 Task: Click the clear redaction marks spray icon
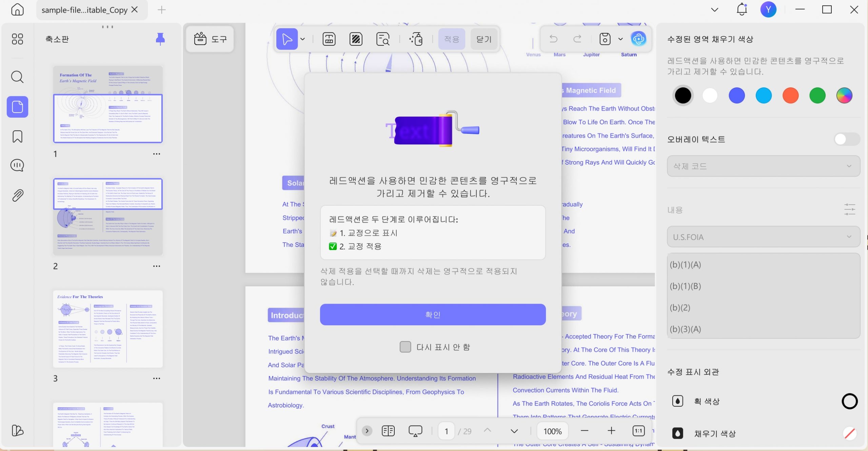pyautogui.click(x=416, y=39)
